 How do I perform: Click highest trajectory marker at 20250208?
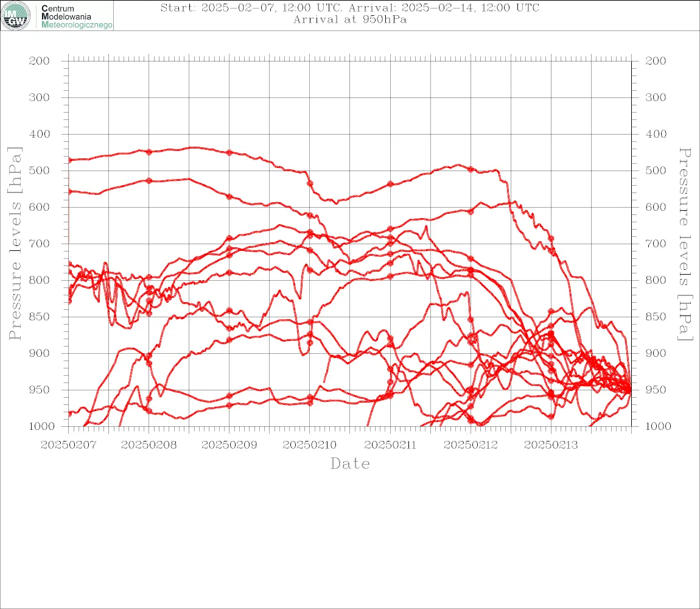click(149, 152)
